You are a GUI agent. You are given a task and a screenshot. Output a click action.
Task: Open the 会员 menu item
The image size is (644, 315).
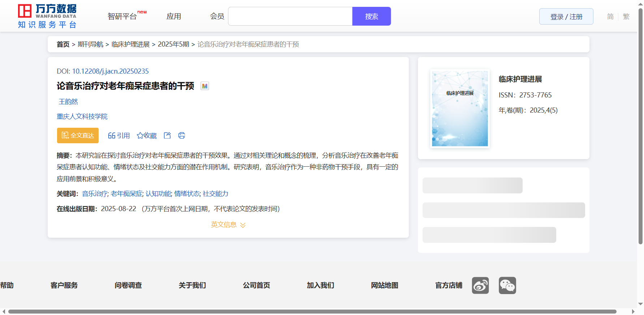(x=217, y=16)
